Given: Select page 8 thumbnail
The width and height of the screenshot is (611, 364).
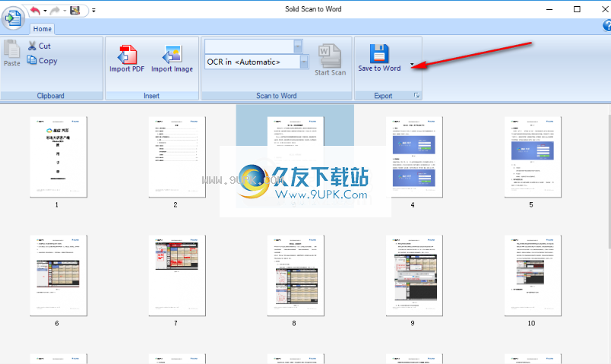Looking at the screenshot, I should [296, 276].
